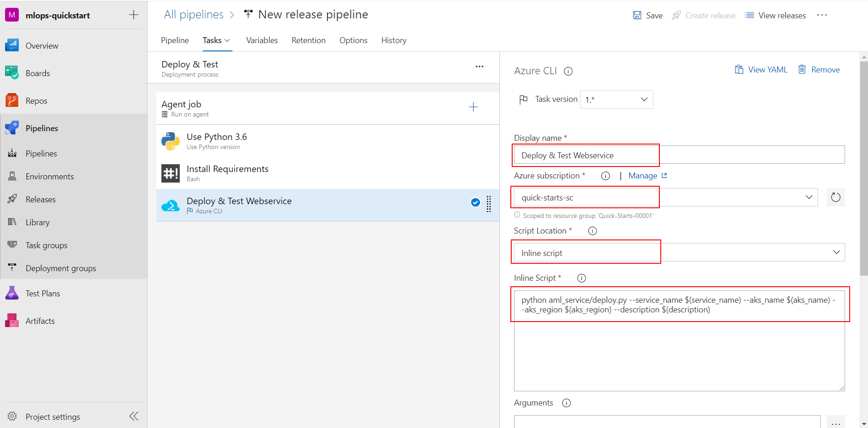Image resolution: width=868 pixels, height=428 pixels.
Task: Open the Test Plans hub
Action: coord(43,293)
